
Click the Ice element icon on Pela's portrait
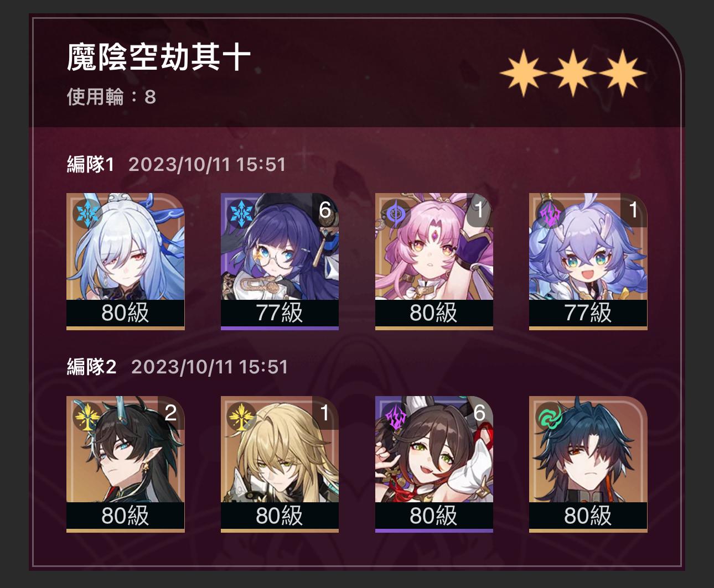tap(241, 214)
